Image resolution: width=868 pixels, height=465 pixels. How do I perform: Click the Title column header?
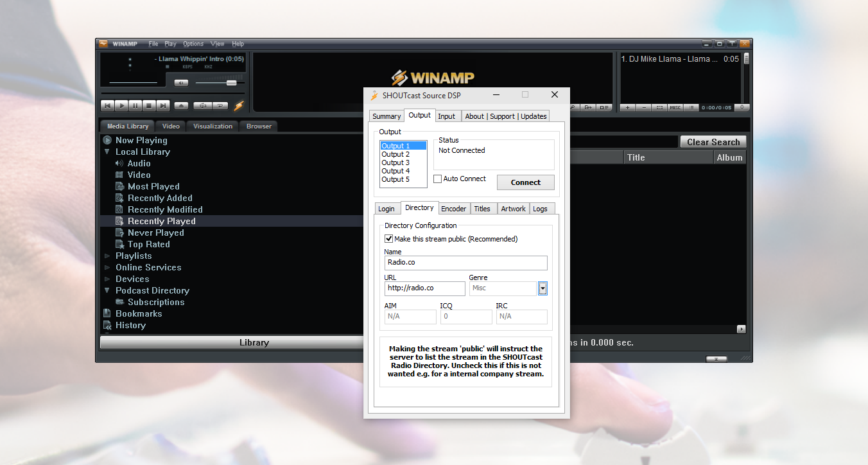tap(668, 157)
